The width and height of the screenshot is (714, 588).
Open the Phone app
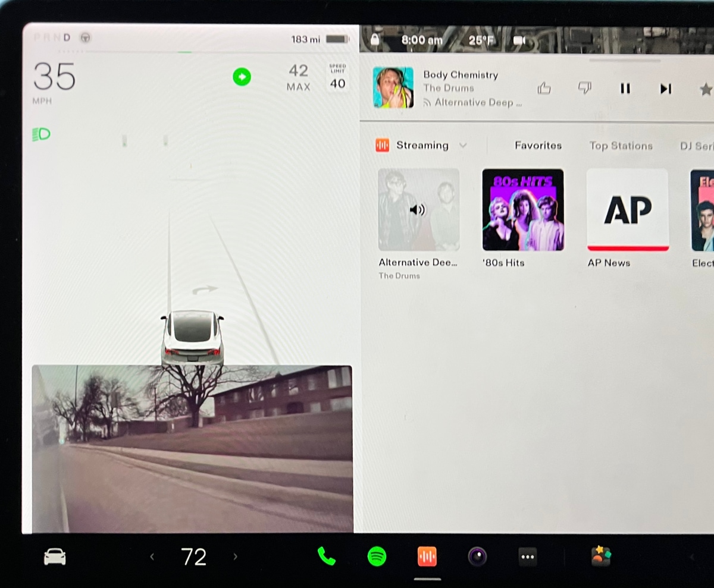[326, 556]
